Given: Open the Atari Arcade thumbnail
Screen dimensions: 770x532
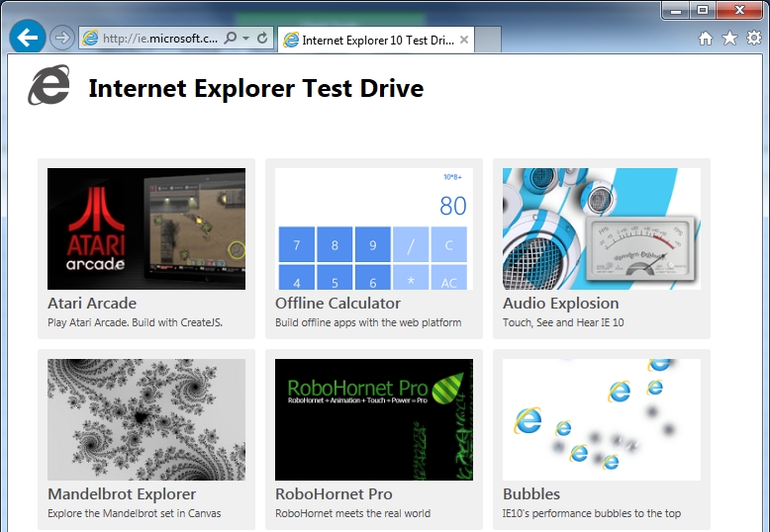Looking at the screenshot, I should point(146,228).
